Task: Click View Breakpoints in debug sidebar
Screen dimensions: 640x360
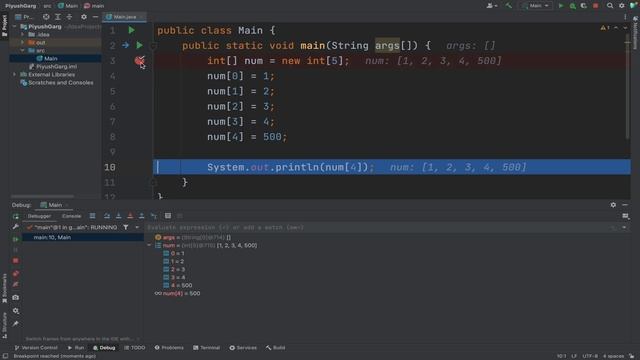Action: coord(16,273)
